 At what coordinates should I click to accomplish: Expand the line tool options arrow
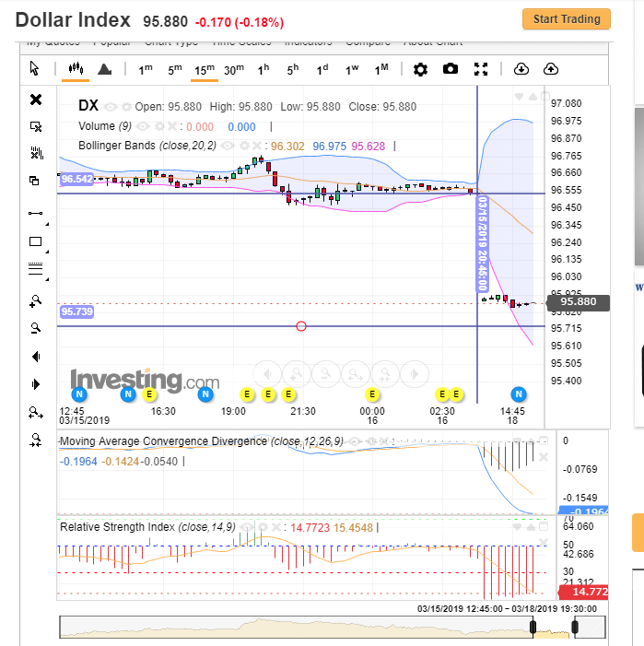point(47,224)
